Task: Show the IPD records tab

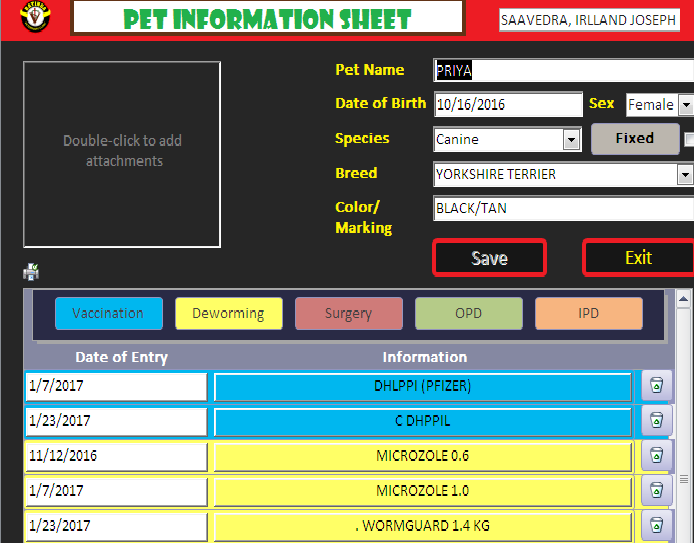Action: (x=588, y=313)
